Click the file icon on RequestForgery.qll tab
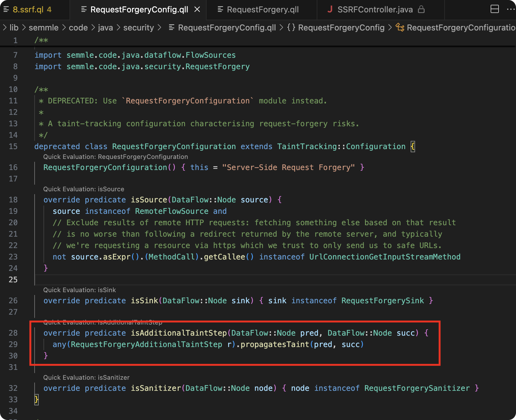516x420 pixels. tap(220, 9)
